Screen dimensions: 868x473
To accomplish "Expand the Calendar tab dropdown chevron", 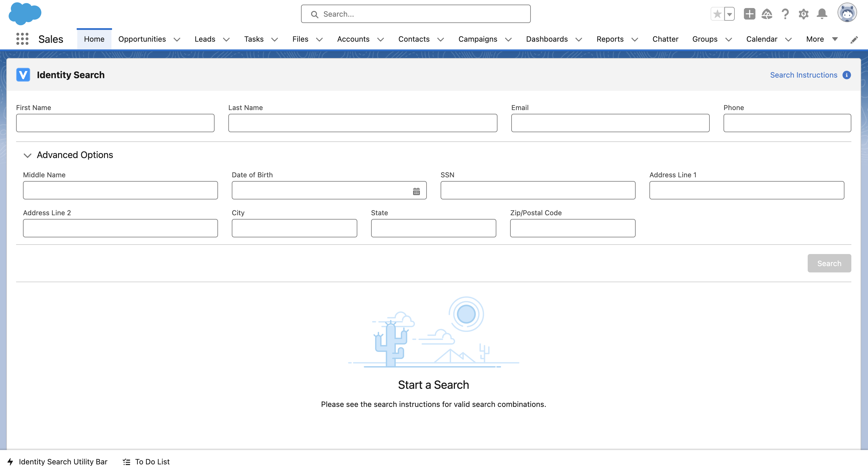I will 788,40.
